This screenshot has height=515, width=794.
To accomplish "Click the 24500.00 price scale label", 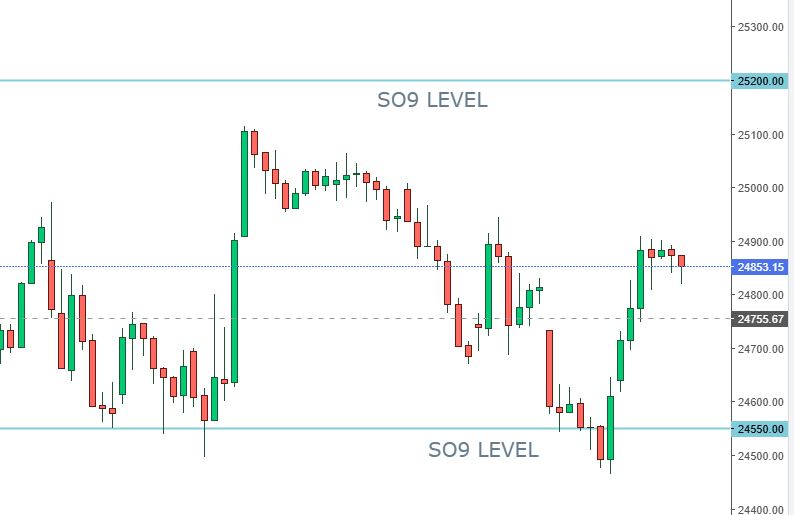I will (x=761, y=456).
